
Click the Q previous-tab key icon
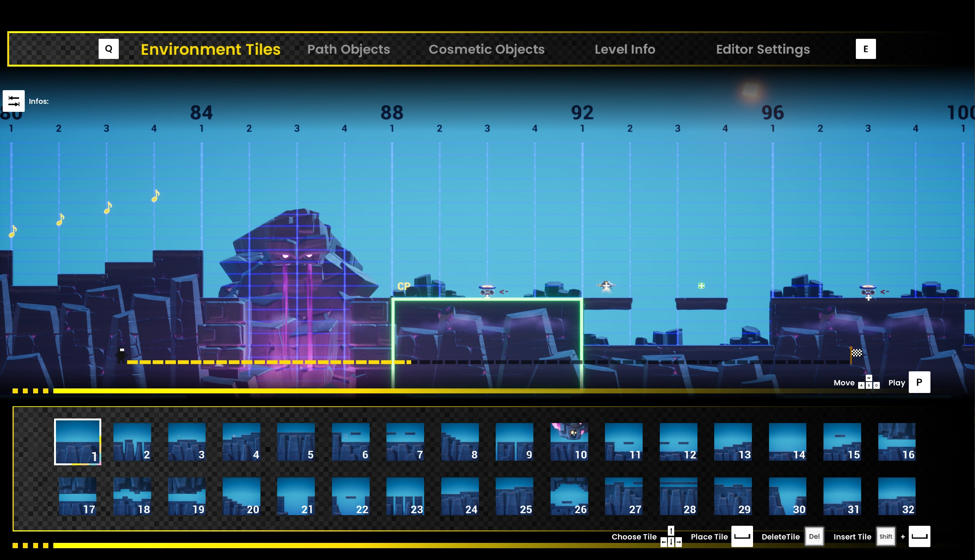[109, 49]
